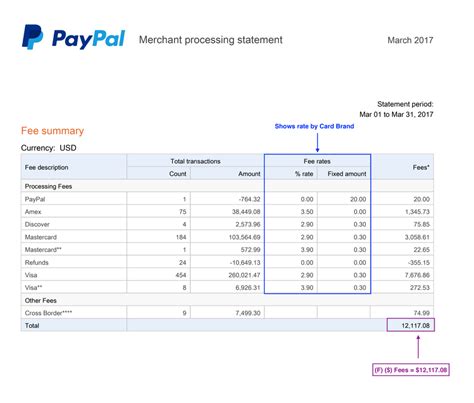This screenshot has height=403, width=474.
Task: Click the 'Visa**' row label
Action: (x=33, y=288)
